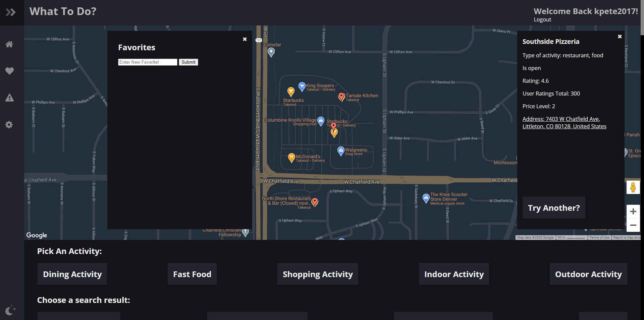The height and width of the screenshot is (320, 644).
Task: Click the Coinstar map pin
Action: (271, 52)
